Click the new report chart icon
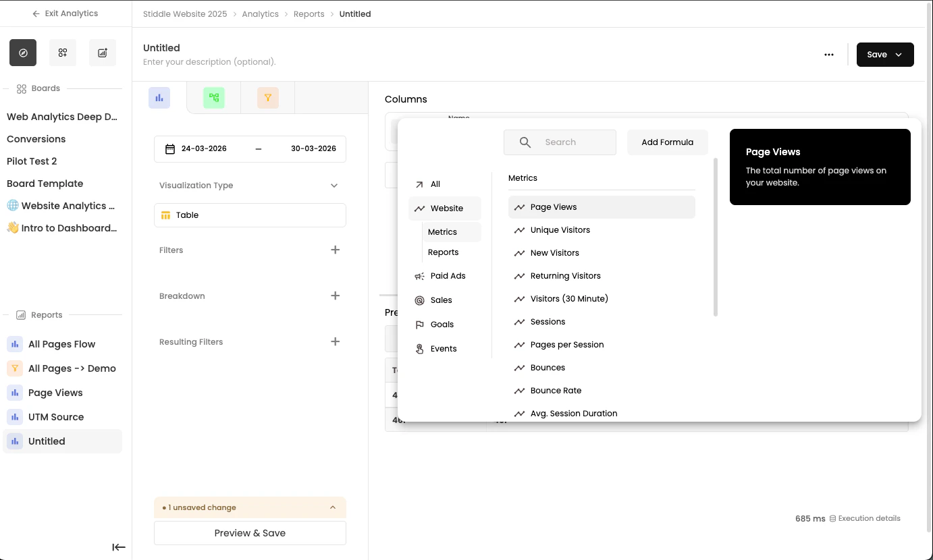933x560 pixels. click(103, 53)
